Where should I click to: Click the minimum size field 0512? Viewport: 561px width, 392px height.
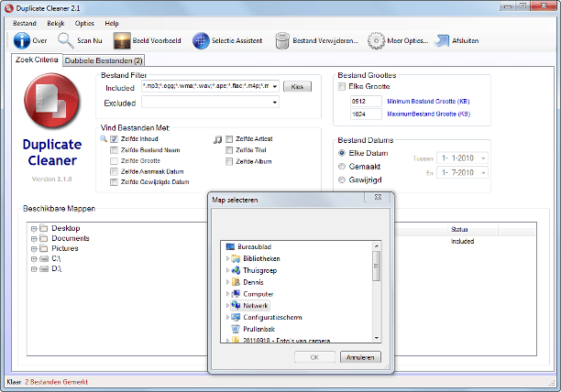366,101
